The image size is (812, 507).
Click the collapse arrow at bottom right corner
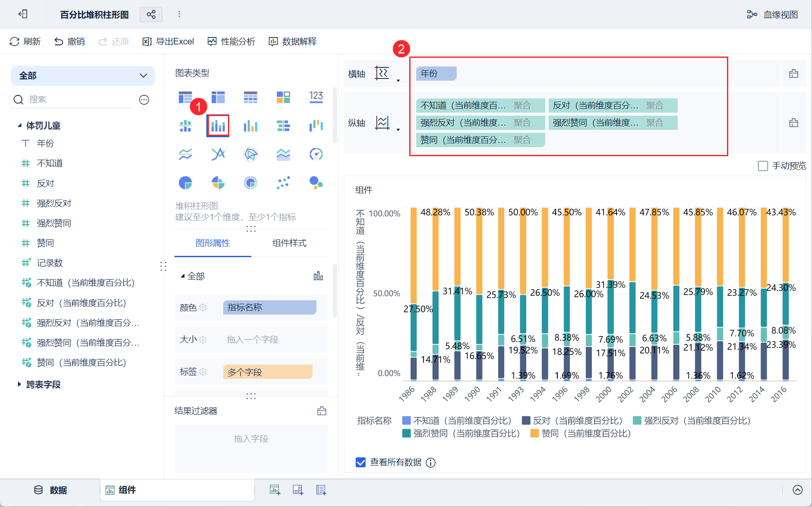[x=798, y=490]
